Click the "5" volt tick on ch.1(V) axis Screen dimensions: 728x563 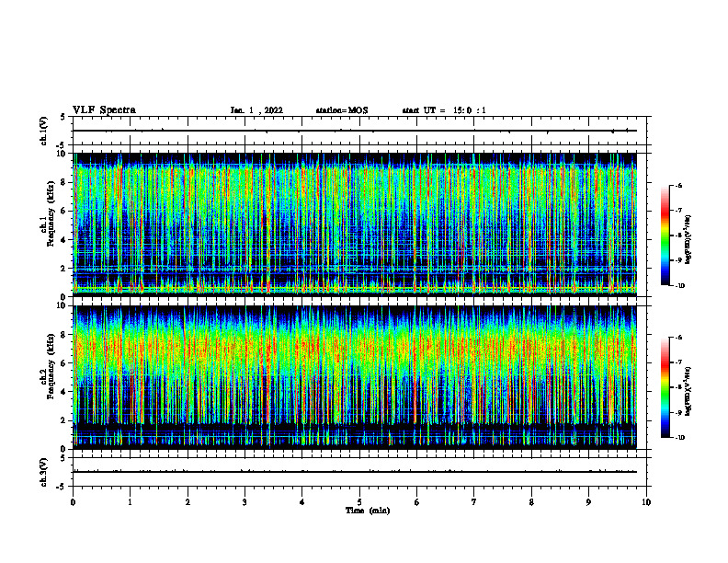[x=63, y=118]
